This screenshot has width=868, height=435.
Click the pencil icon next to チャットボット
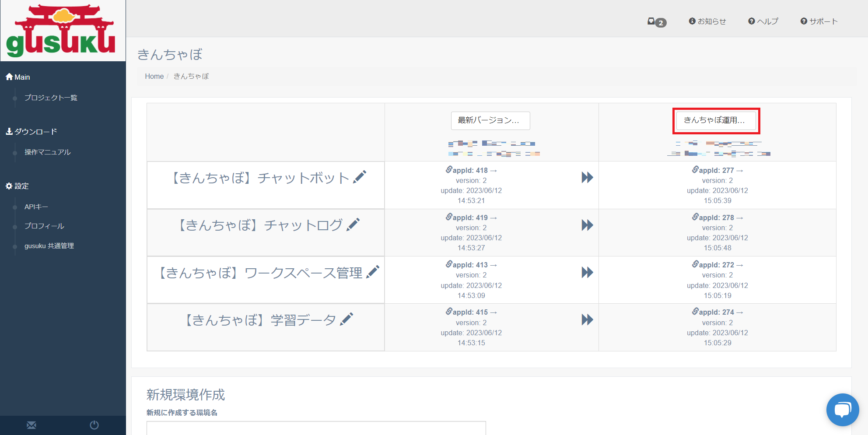coord(360,177)
